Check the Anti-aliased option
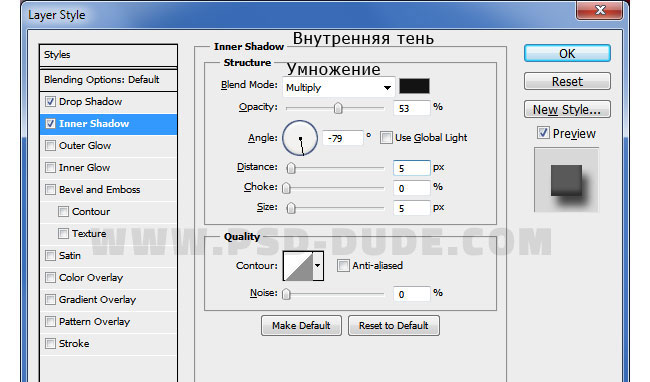This screenshot has height=382, width=650. click(x=343, y=266)
